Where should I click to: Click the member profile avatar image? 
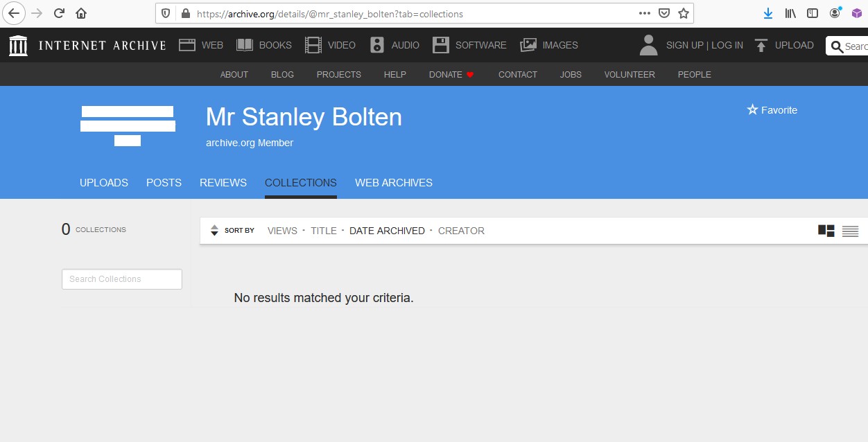coord(128,126)
